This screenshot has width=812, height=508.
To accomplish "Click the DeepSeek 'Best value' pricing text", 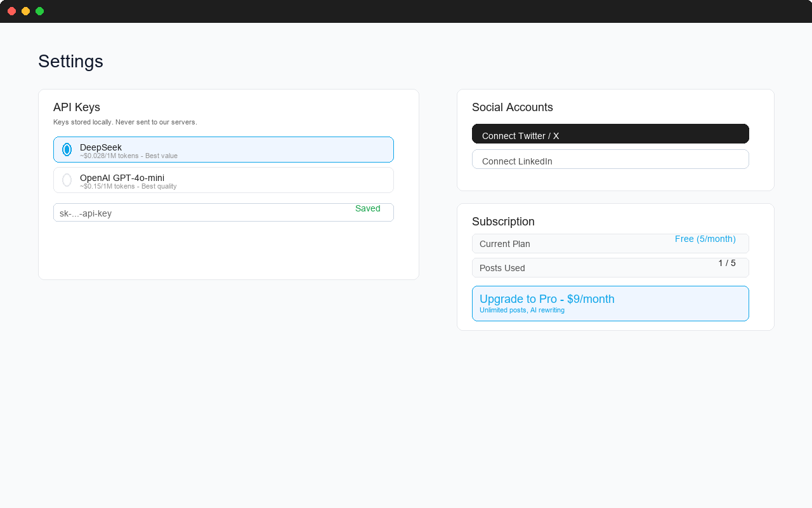I will coord(129,156).
